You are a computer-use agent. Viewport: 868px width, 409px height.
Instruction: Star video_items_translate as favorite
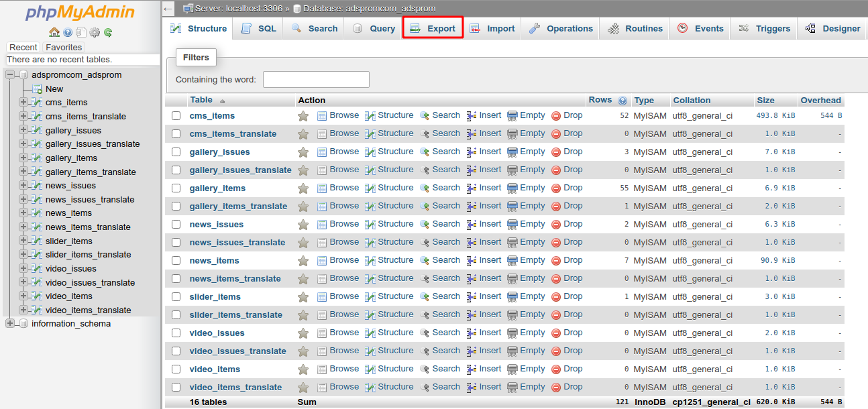pos(303,388)
